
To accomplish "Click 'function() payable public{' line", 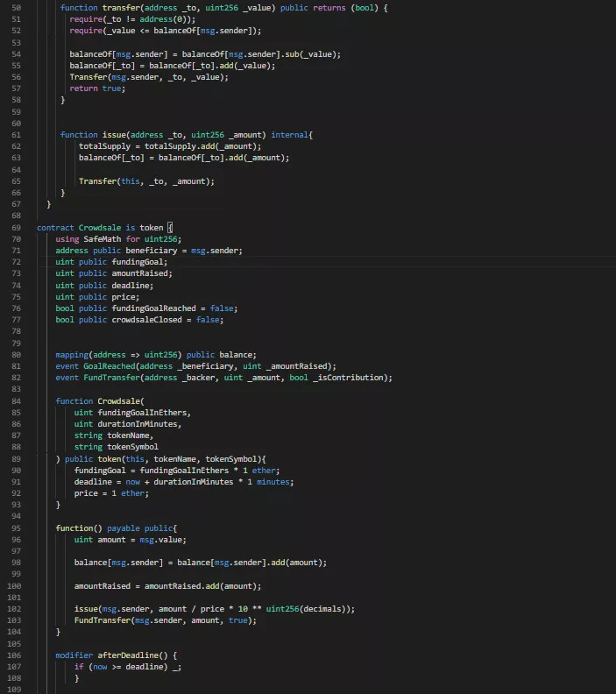I will point(116,528).
